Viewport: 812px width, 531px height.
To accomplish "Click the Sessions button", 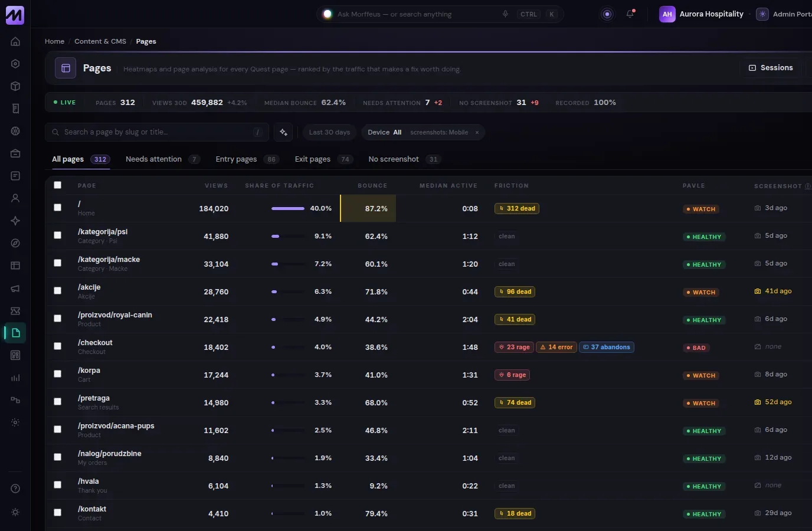I will (x=771, y=68).
